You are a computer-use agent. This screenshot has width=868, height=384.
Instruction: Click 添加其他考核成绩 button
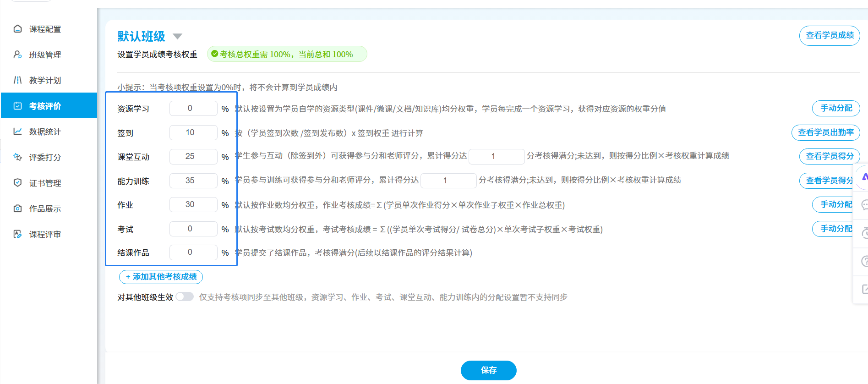[x=161, y=277]
